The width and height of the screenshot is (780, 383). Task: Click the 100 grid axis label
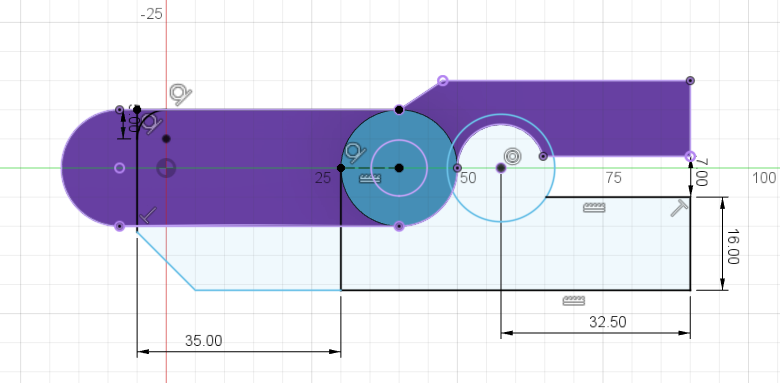coord(764,178)
